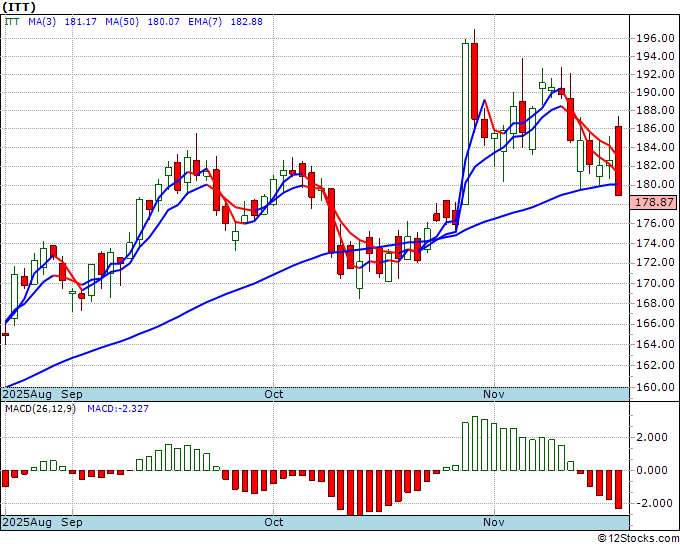The image size is (680, 546).
Task: Click the MACD(26,12,9) indicator label
Action: (x=40, y=409)
